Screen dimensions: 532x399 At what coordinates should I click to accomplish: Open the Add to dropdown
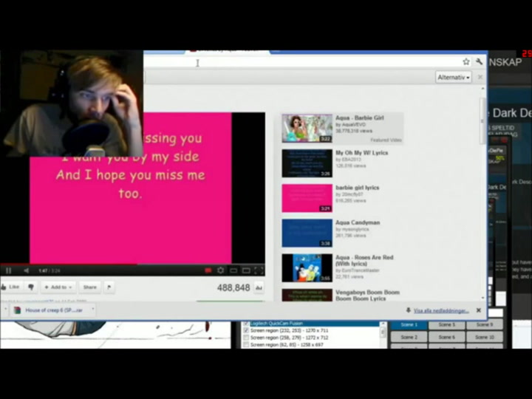point(58,287)
